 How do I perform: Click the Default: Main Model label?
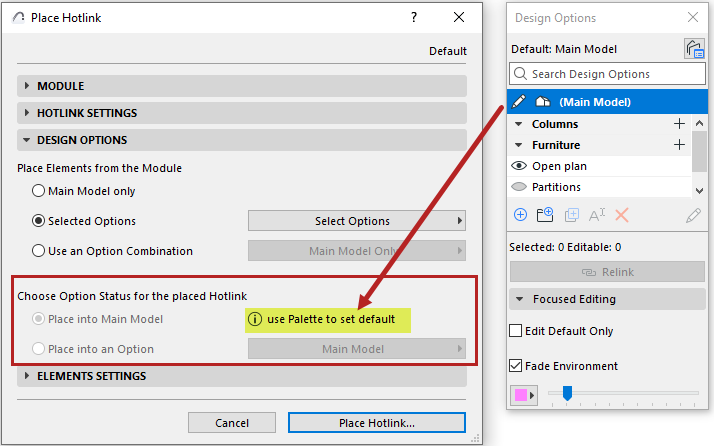point(564,49)
